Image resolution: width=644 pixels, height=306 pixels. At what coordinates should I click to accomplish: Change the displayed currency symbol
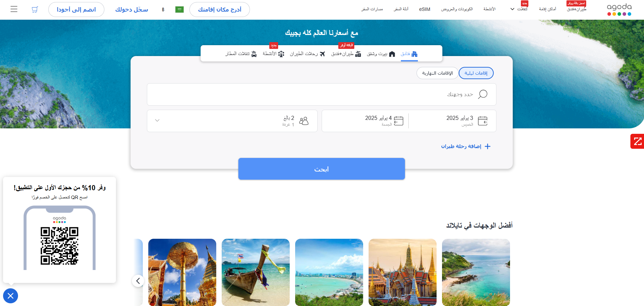click(163, 10)
